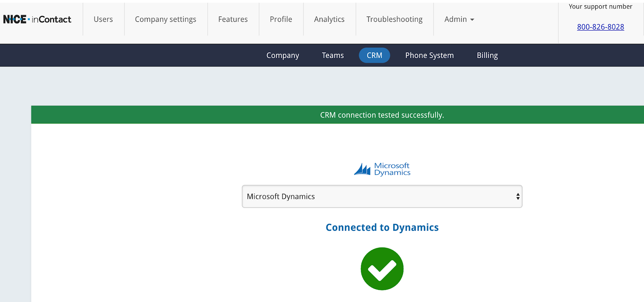
Task: Open the Users menu item
Action: 103,19
